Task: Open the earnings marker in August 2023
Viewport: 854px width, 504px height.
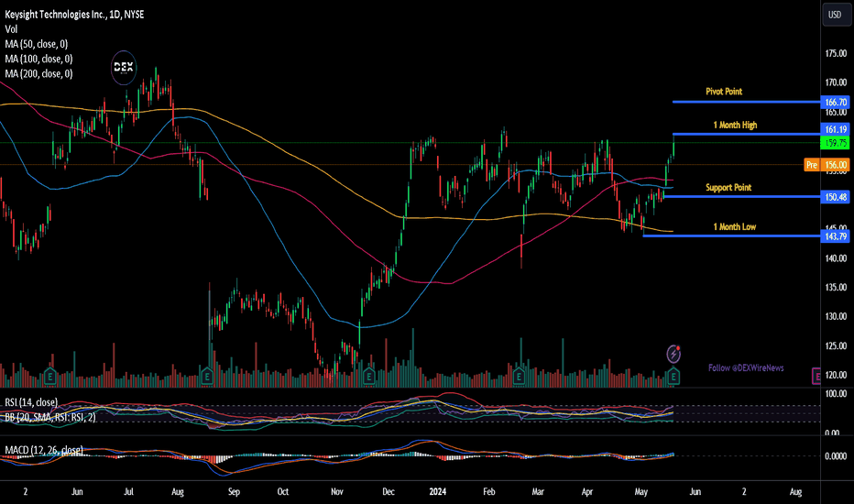Action: click(x=207, y=376)
